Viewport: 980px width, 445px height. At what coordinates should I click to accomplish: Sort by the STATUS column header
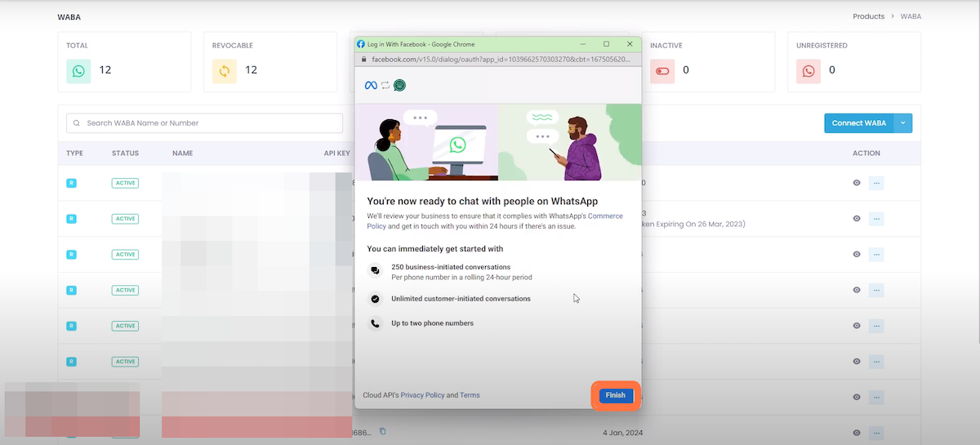[x=125, y=154]
